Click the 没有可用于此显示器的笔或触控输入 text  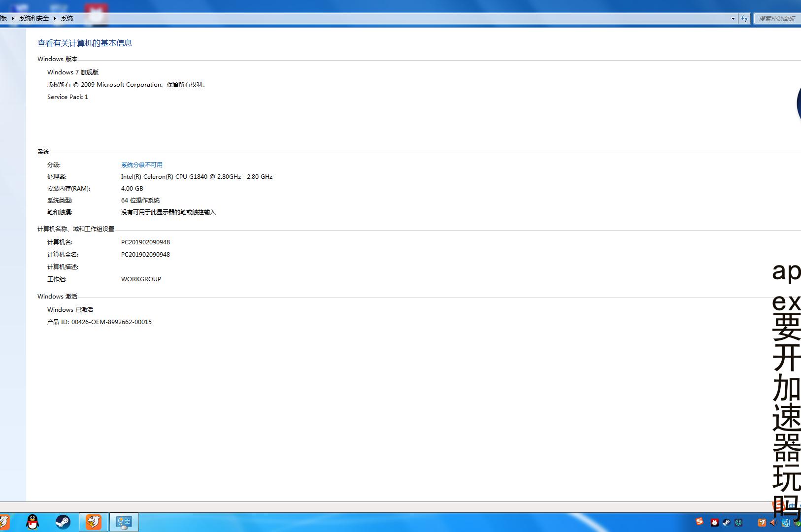(x=168, y=212)
